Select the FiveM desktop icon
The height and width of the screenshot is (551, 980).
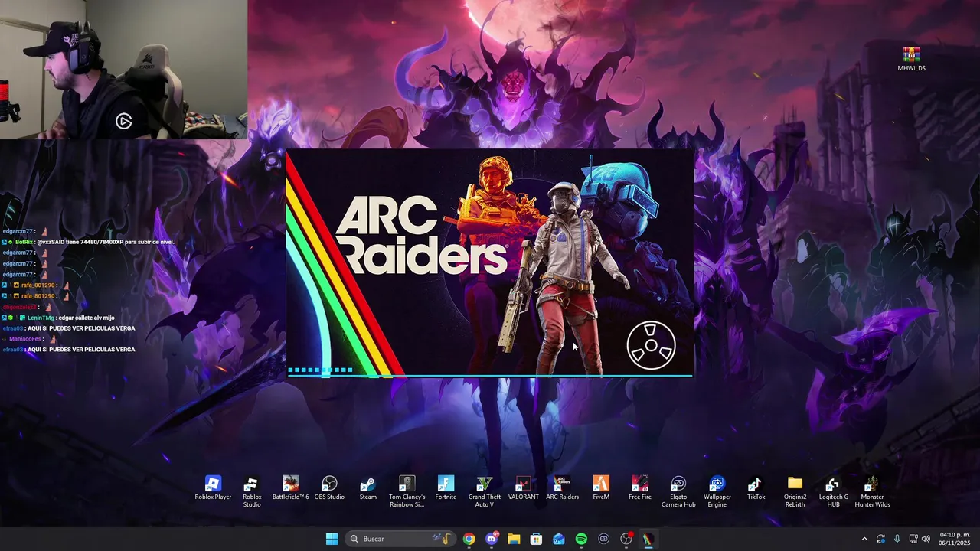[601, 488]
